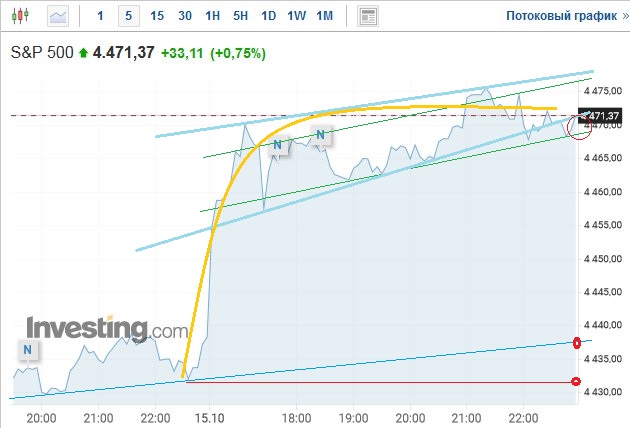Click the red circle at current price
Viewport: 630px width, 428px height.
pyautogui.click(x=579, y=127)
